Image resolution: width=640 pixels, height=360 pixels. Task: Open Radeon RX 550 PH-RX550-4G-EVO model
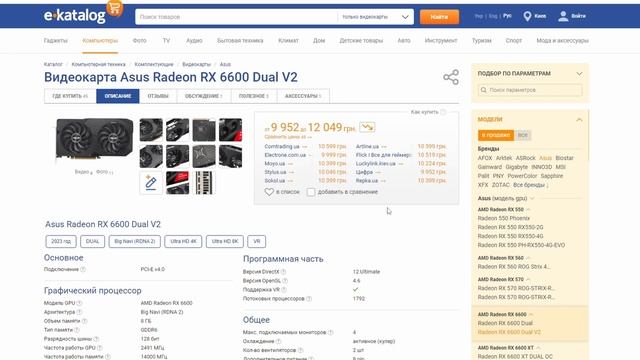[521, 245]
